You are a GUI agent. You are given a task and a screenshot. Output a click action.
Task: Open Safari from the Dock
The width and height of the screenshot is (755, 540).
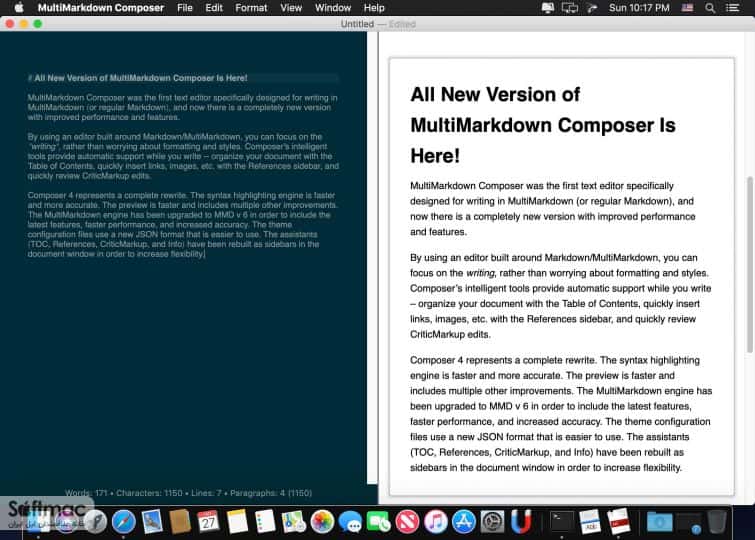point(123,522)
